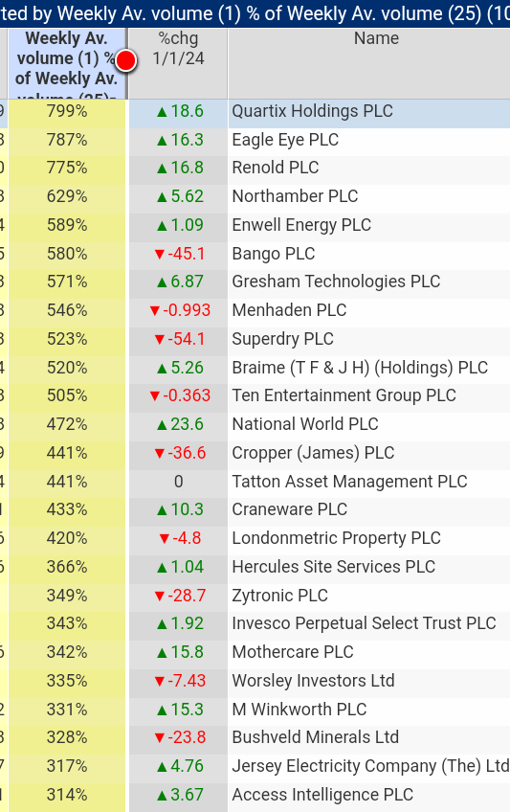Open Tatton Asset Management PLC
The image size is (510, 812).
[349, 482]
